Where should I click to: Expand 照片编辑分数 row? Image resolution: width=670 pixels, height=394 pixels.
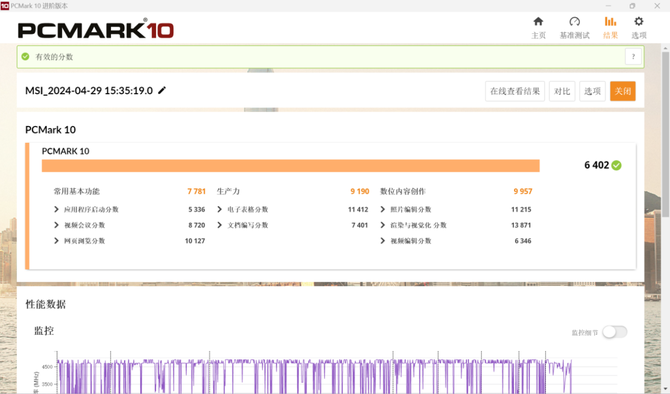pyautogui.click(x=382, y=209)
